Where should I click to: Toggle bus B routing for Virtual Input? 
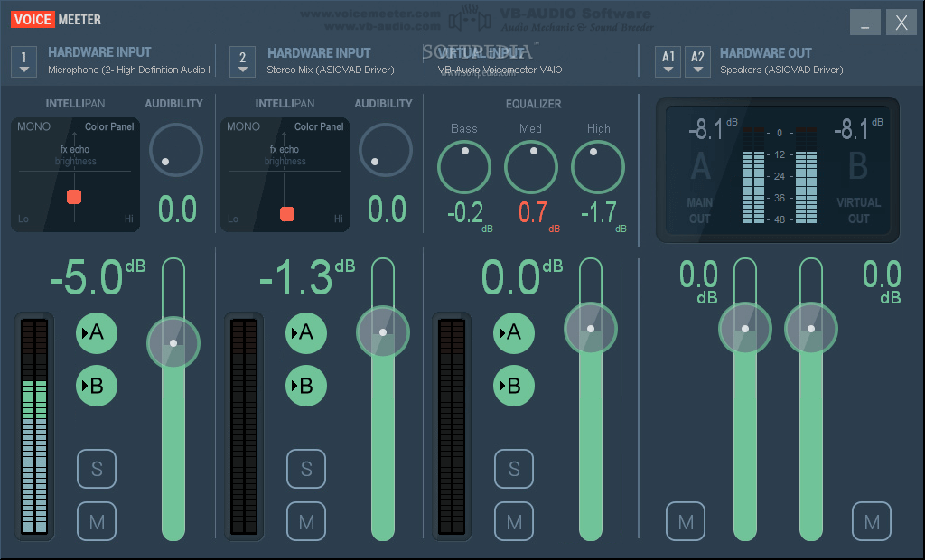coord(514,387)
